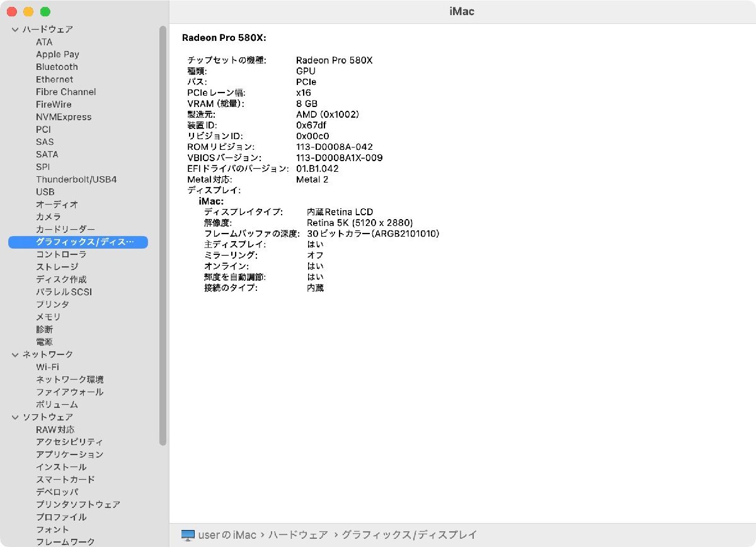Screen dimensions: 756x547
Task: Select Ethernet in the sidebar
Action: (x=54, y=80)
